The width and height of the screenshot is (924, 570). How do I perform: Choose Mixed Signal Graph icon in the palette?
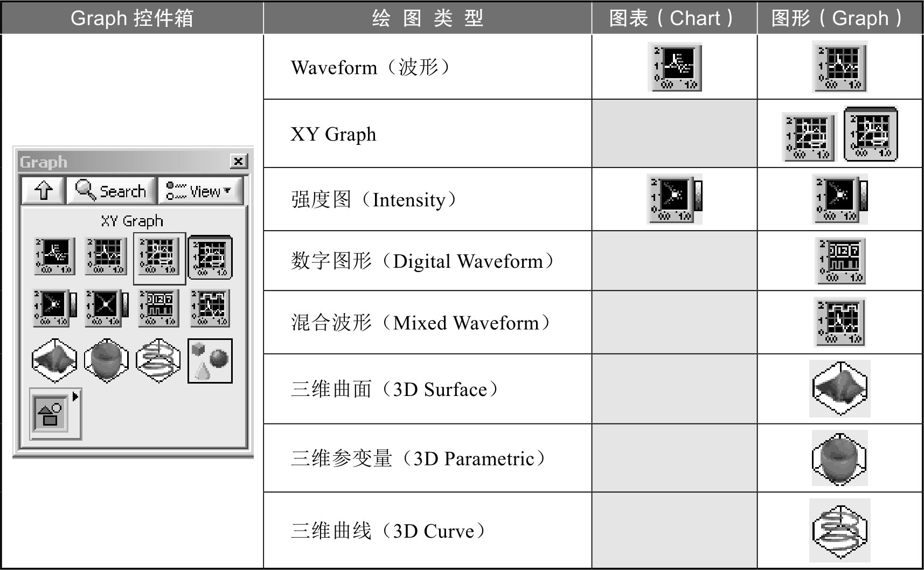[x=210, y=308]
